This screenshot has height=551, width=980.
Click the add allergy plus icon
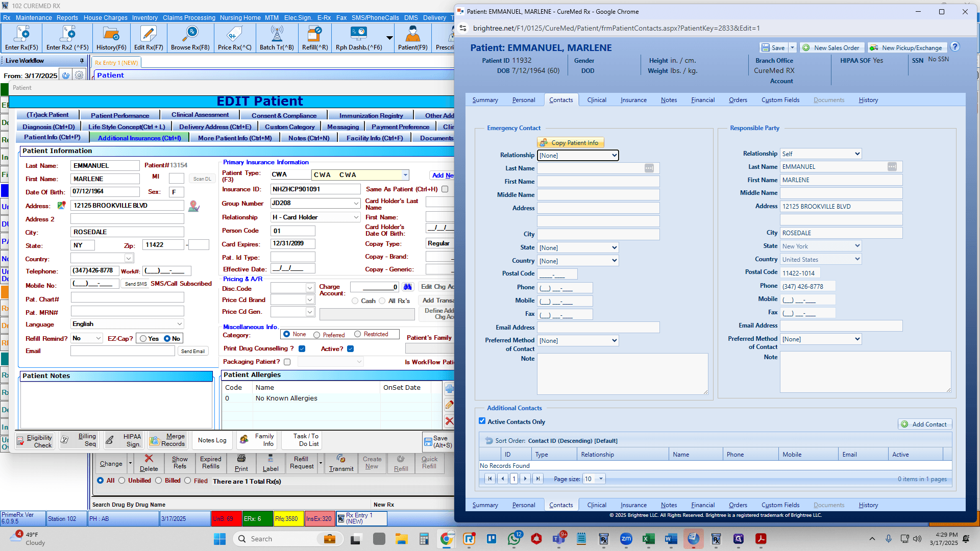pyautogui.click(x=449, y=389)
